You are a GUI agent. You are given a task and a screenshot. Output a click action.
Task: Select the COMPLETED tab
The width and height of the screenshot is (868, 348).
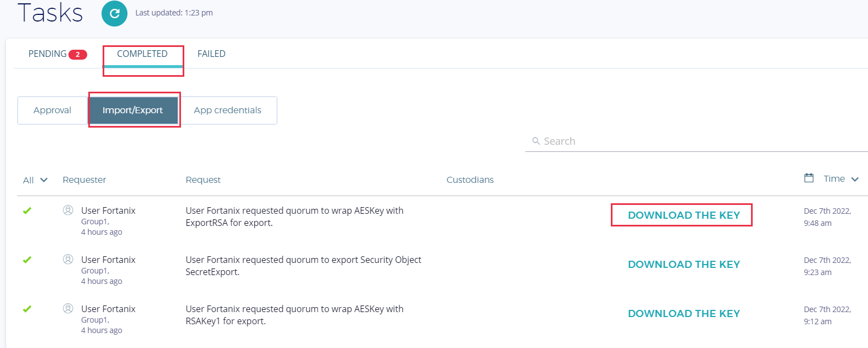(142, 54)
